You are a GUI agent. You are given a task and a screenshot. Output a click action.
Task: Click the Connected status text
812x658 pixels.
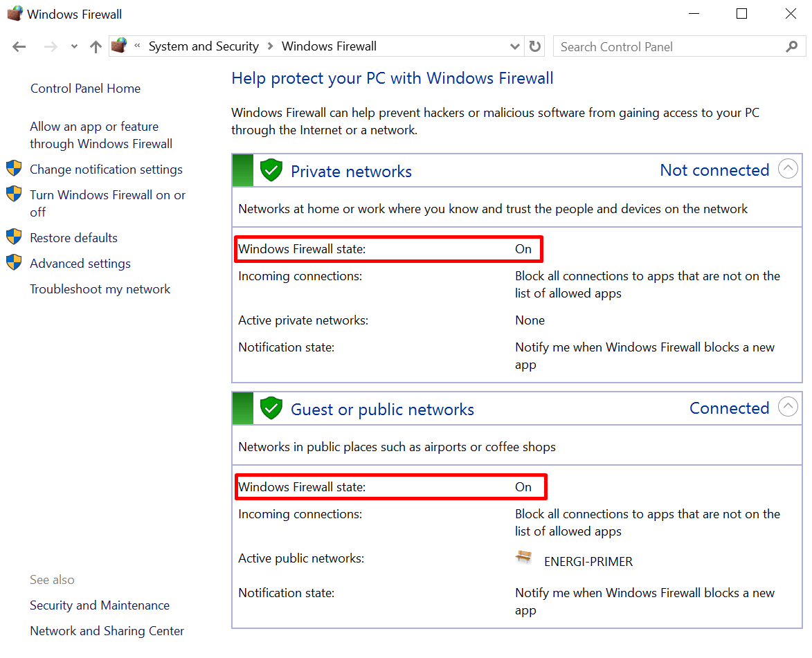click(729, 408)
